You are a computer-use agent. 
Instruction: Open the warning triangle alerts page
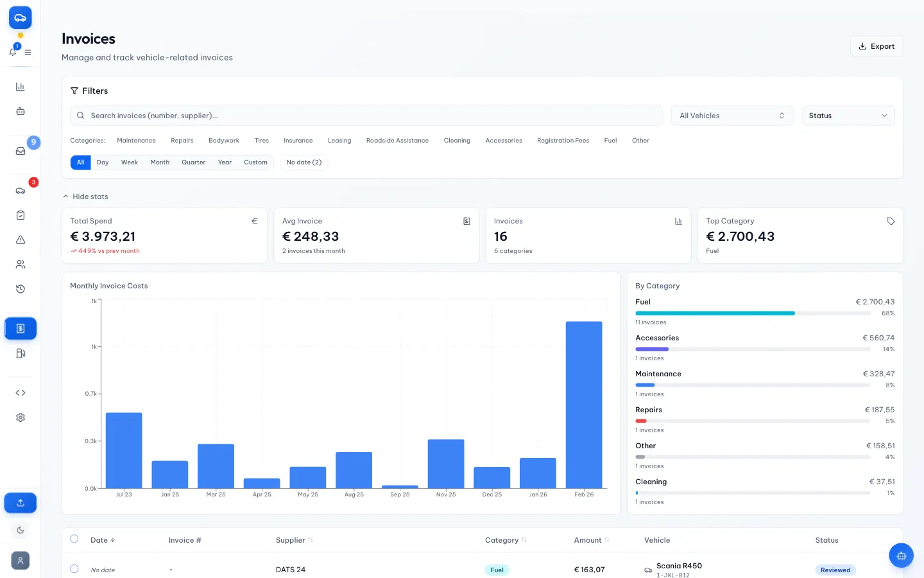tap(21, 240)
